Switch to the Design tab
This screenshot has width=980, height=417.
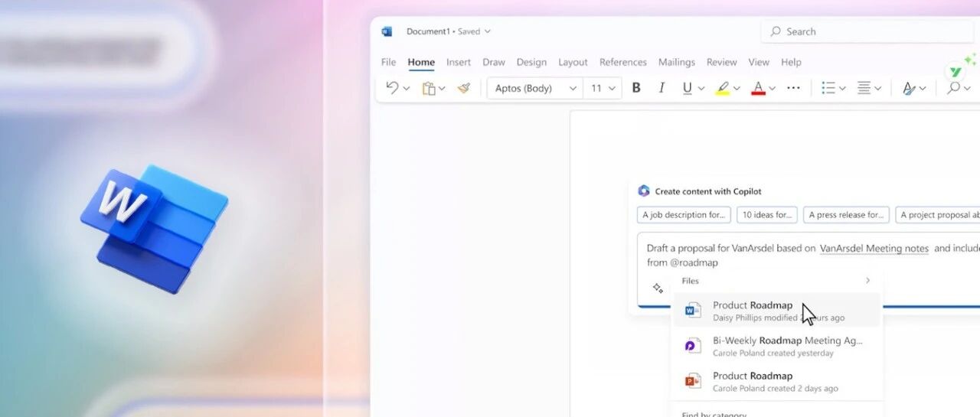click(531, 62)
